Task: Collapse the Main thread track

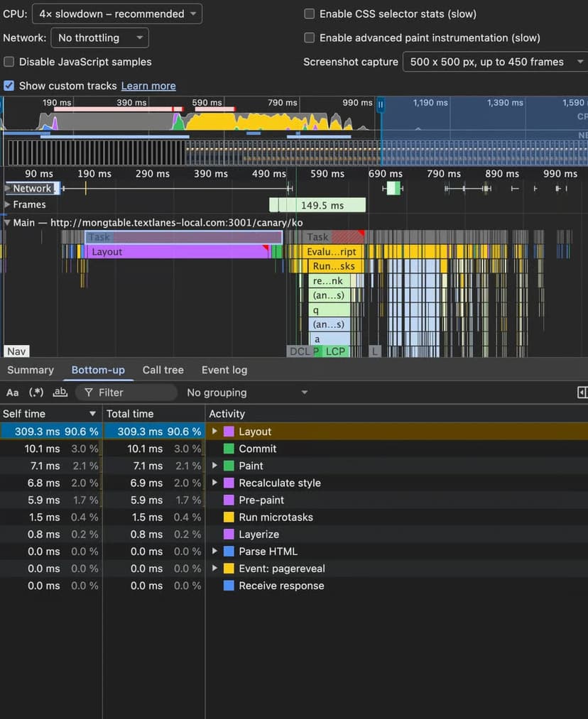Action: (x=7, y=222)
